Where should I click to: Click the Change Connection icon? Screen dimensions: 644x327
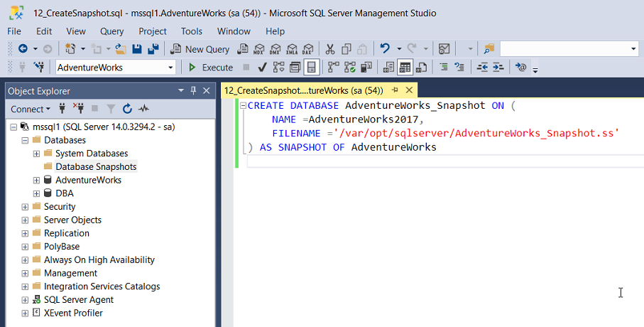pyautogui.click(x=39, y=67)
